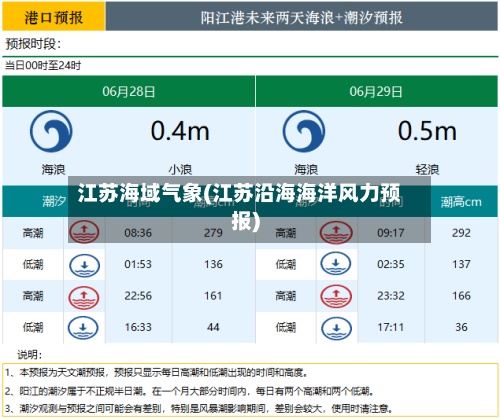500x419 pixels.
Task: Click tide height 279
Action: pyautogui.click(x=213, y=233)
